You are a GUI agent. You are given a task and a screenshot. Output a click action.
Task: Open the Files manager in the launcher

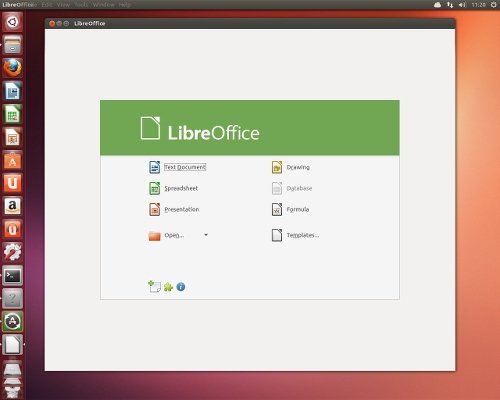[13, 45]
